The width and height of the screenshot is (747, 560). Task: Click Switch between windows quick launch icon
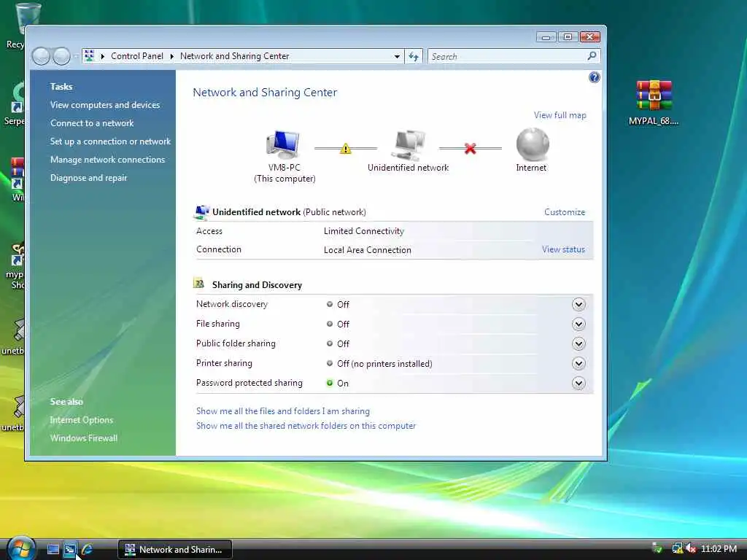point(69,550)
